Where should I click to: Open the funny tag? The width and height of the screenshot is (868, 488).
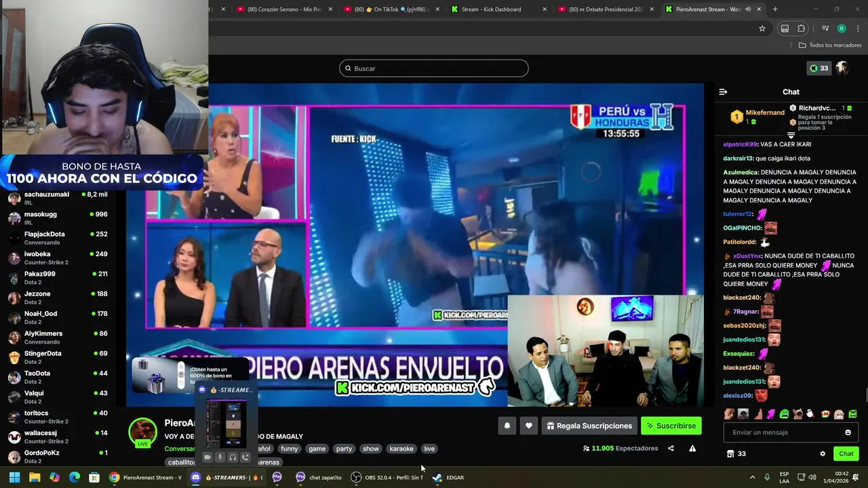[290, 449]
